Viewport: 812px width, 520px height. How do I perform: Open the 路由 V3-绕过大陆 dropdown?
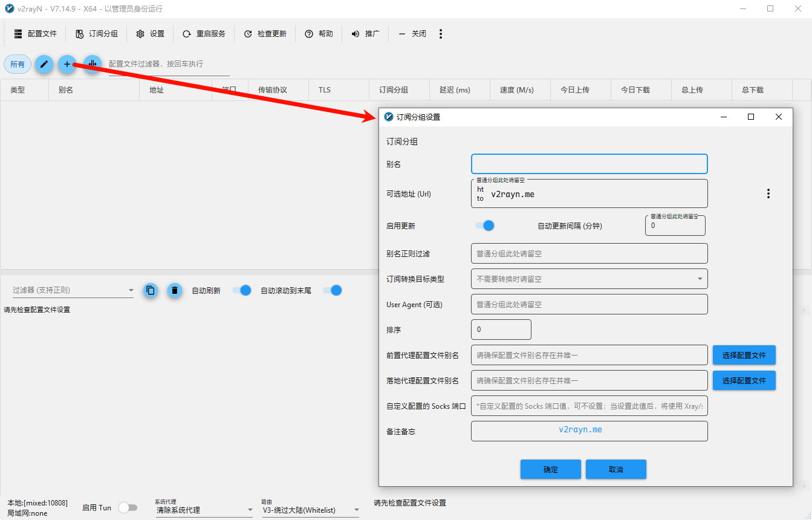(311, 510)
